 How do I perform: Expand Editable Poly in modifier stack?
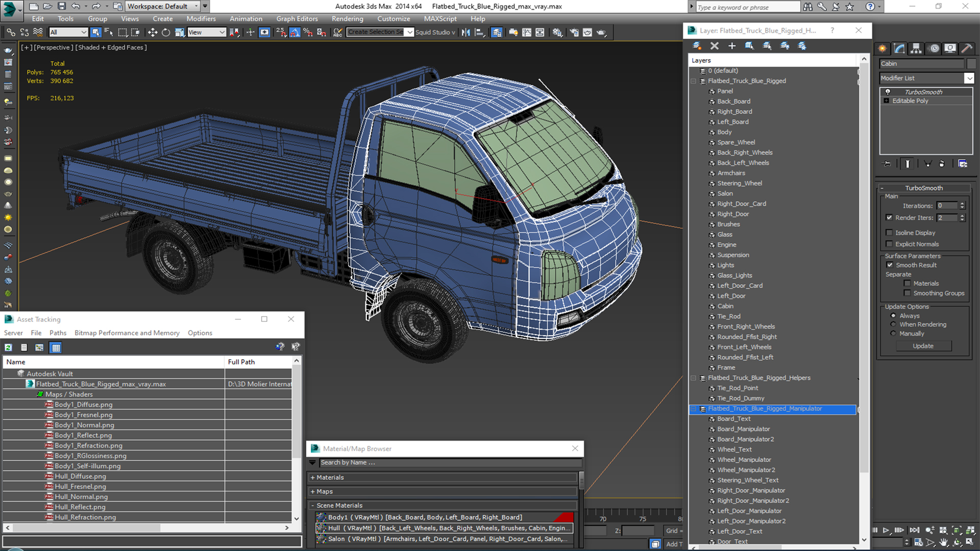(887, 101)
